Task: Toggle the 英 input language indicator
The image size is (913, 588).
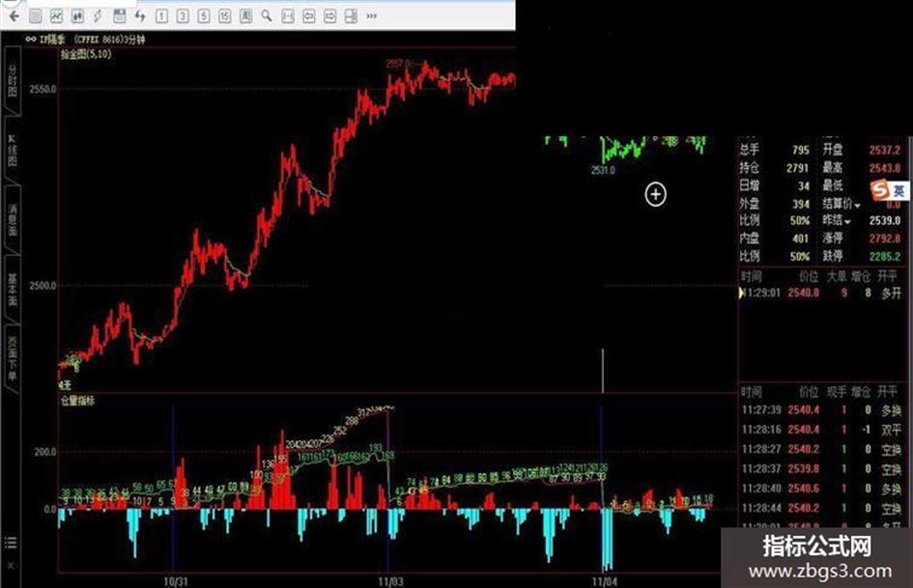Action: 899,190
